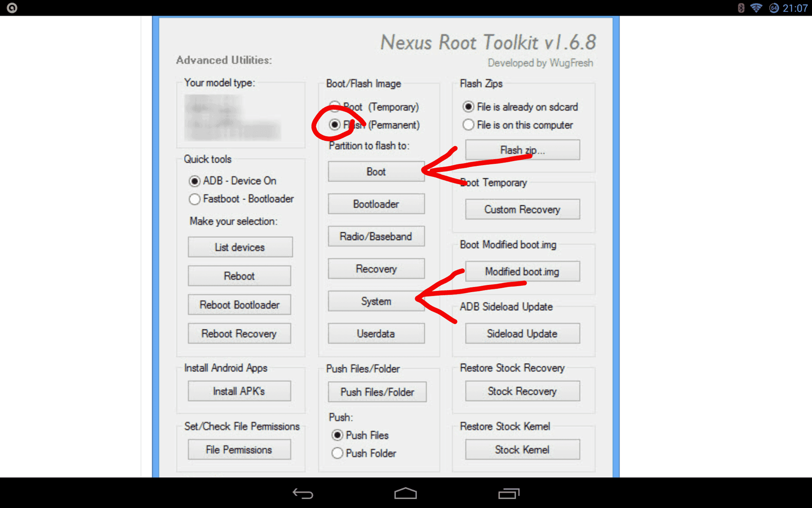Open the recent apps navigation icon
This screenshot has width=812, height=508.
tap(509, 493)
